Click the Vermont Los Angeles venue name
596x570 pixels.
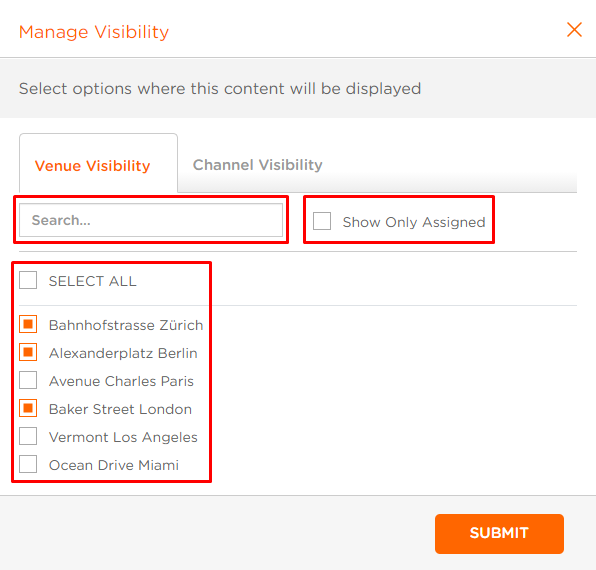pos(123,437)
